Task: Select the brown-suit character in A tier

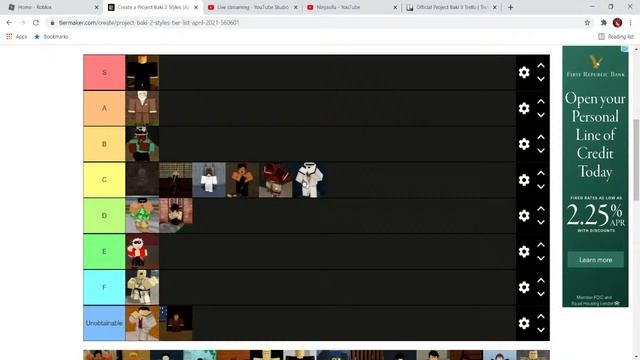Action: click(142, 108)
